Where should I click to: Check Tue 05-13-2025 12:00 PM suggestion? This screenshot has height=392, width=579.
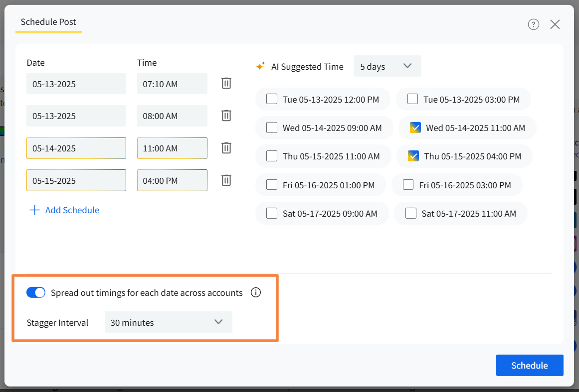click(x=272, y=99)
